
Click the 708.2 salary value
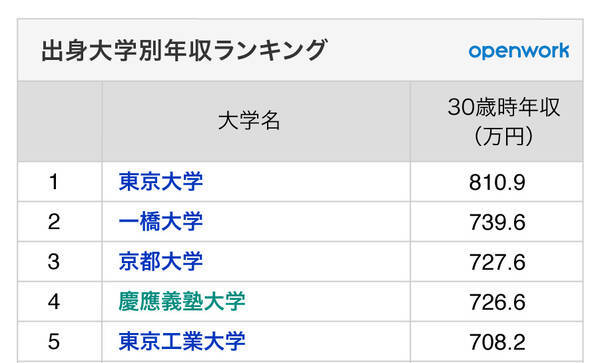point(497,342)
